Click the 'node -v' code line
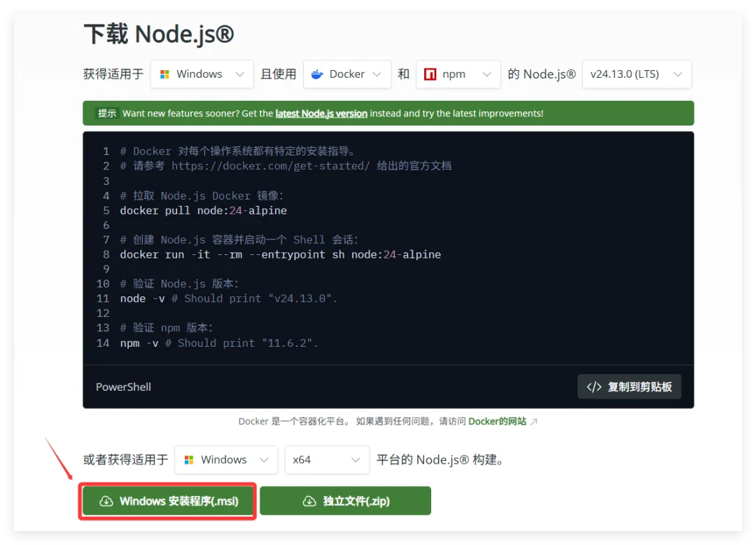The height and width of the screenshot is (545, 756). (228, 298)
